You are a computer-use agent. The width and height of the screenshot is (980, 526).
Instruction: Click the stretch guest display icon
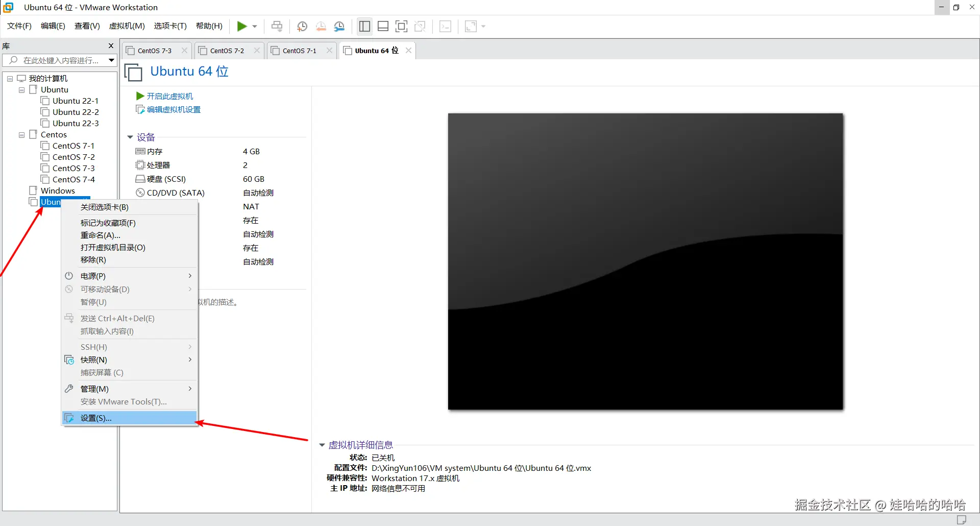471,26
